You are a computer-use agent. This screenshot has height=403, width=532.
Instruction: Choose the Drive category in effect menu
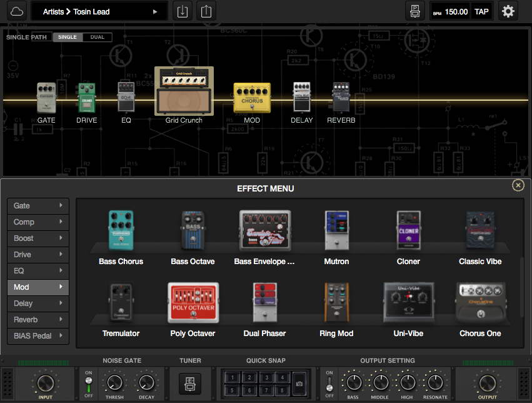point(38,255)
